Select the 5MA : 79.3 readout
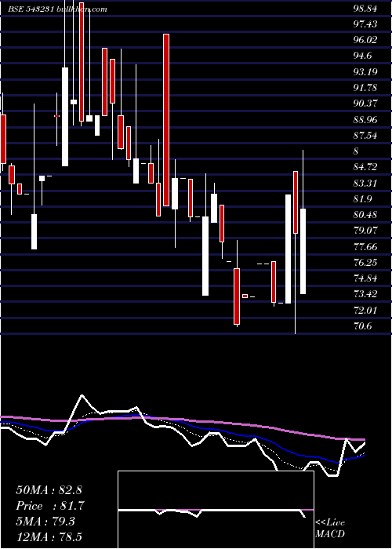The width and height of the screenshot is (392, 549). [45, 522]
